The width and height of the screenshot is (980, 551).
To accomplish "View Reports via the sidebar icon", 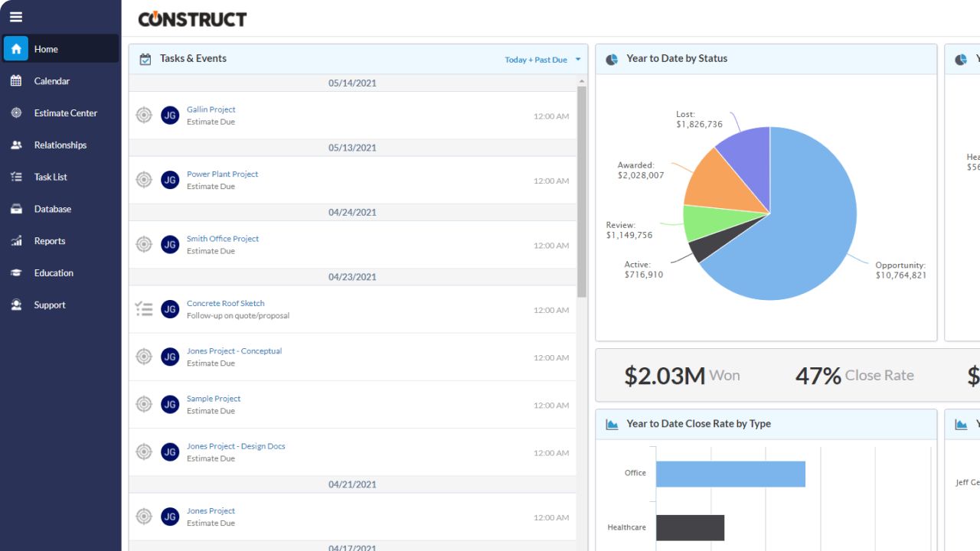I will click(16, 240).
